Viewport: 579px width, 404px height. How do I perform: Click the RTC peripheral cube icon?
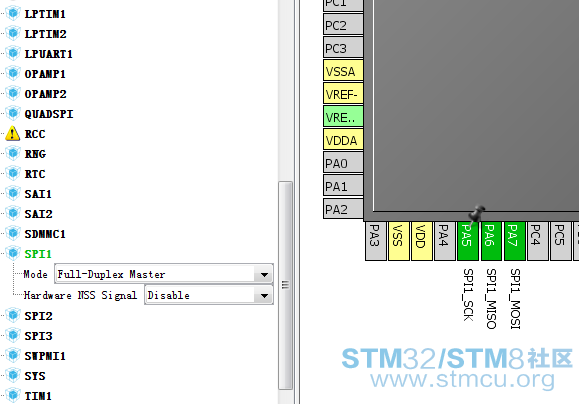point(13,173)
